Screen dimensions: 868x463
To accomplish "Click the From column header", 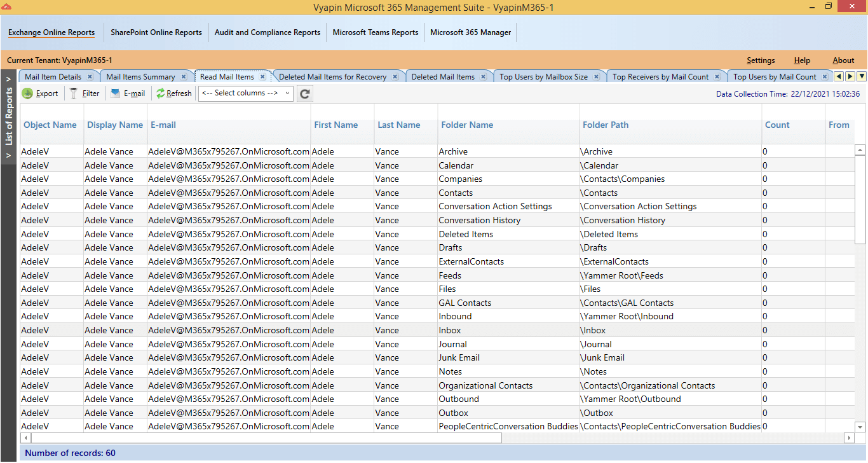I will tap(839, 125).
